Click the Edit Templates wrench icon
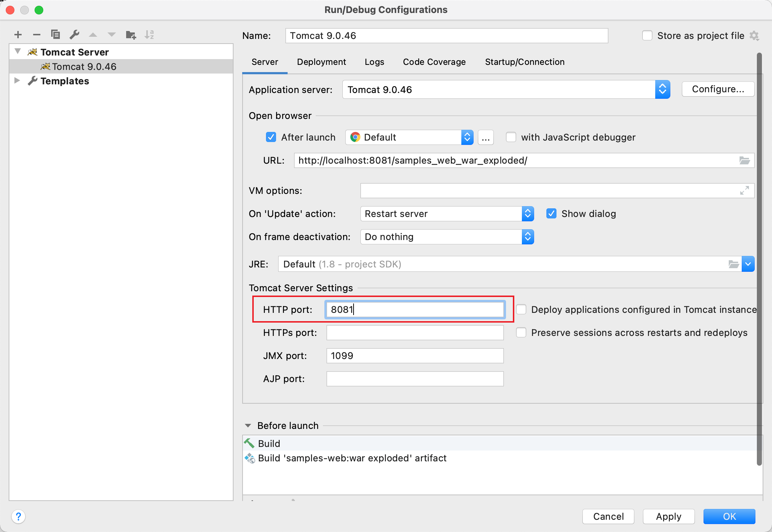Viewport: 772px width, 532px height. 74,35
